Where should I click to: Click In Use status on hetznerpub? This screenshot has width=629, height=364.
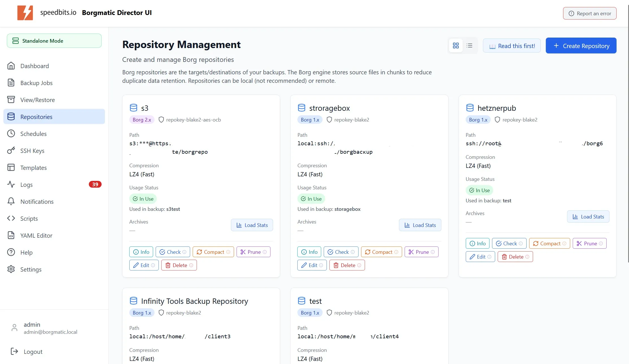tap(479, 190)
